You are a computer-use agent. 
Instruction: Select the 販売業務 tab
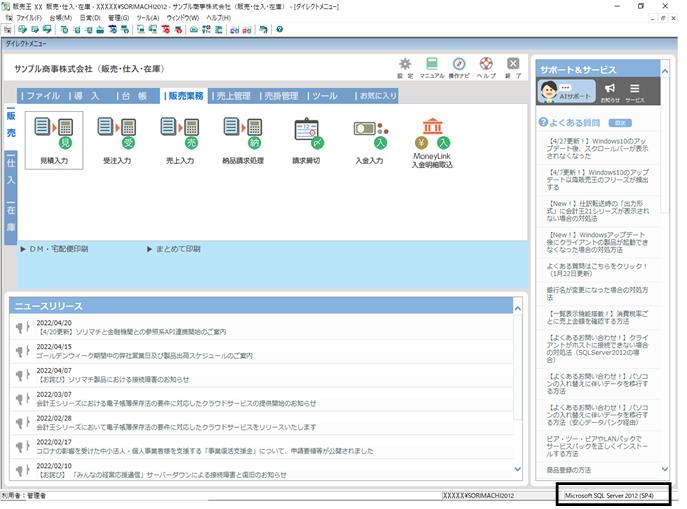tap(184, 96)
